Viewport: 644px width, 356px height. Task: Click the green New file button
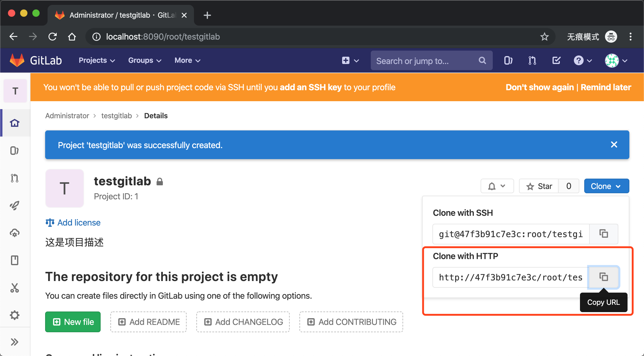pyautogui.click(x=73, y=322)
